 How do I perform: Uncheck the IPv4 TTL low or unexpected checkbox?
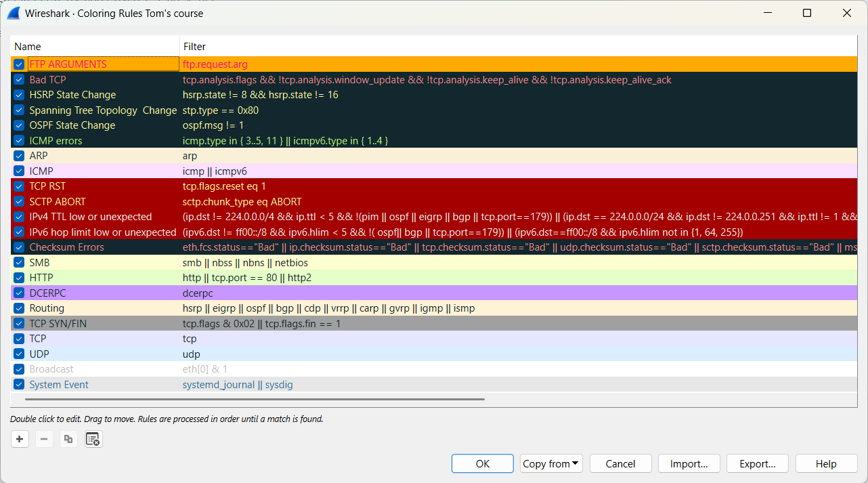(x=19, y=217)
